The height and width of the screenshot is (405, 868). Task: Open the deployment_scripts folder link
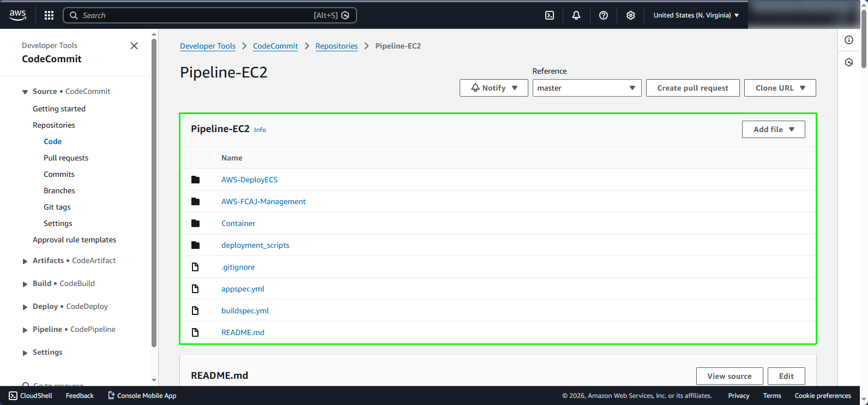coord(255,245)
